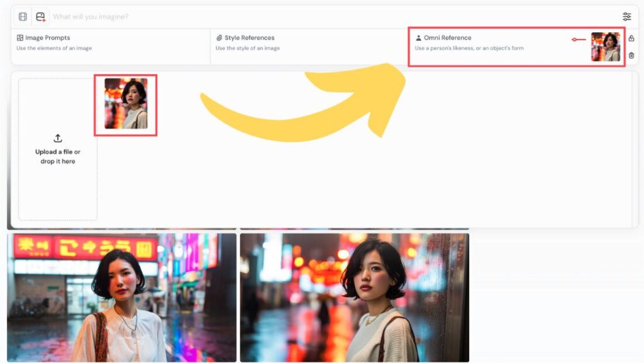Select the Style References label
Viewport: 644px width, 363px height.
(x=249, y=38)
